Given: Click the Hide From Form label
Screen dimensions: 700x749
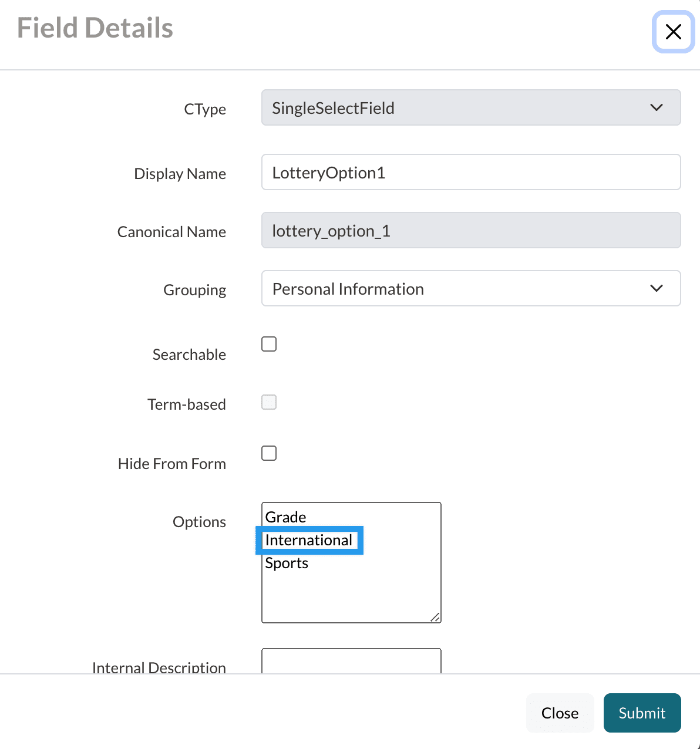Looking at the screenshot, I should [172, 464].
